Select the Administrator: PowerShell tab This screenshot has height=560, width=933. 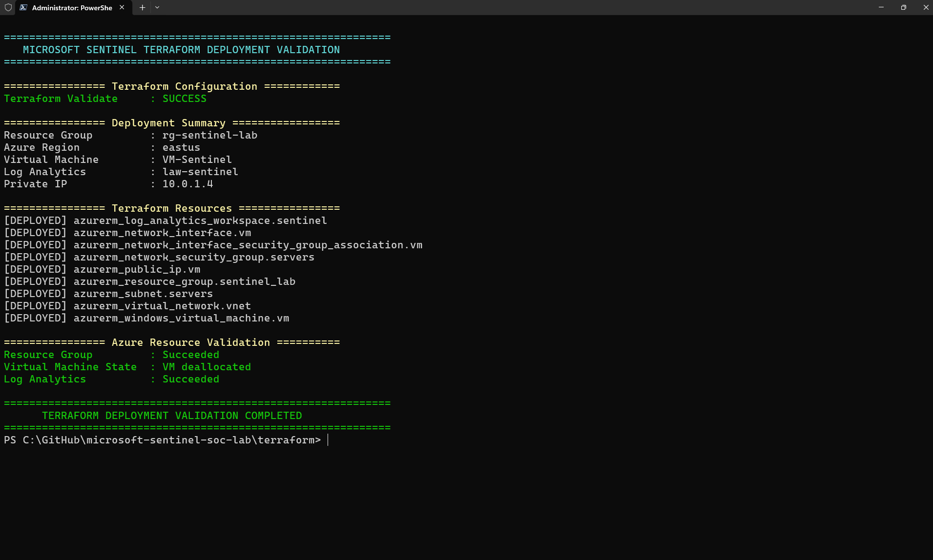pos(74,7)
